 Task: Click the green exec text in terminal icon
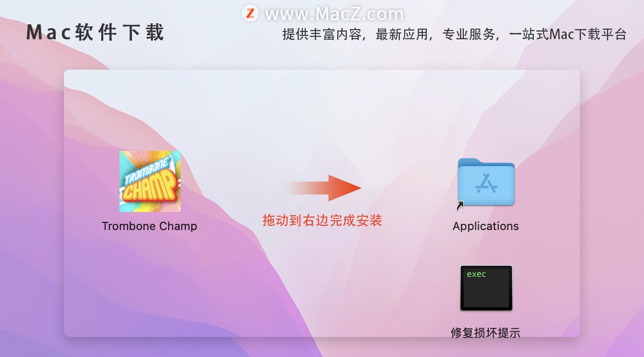coord(476,274)
